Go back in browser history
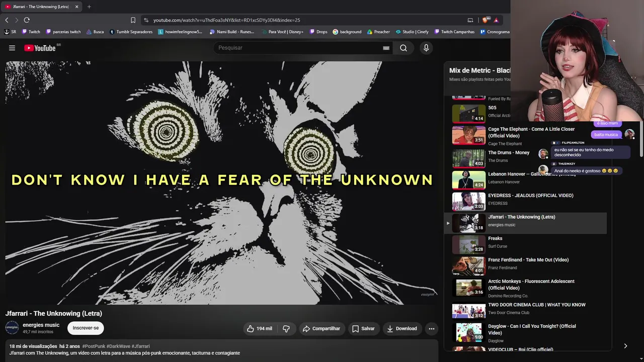Image resolution: width=644 pixels, height=362 pixels. click(x=7, y=20)
